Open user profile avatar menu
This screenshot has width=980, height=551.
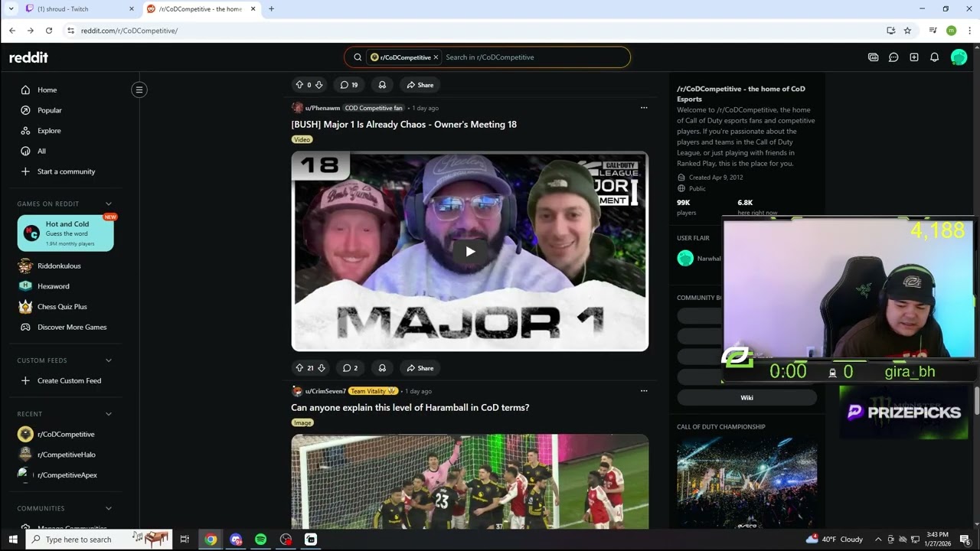tap(959, 57)
